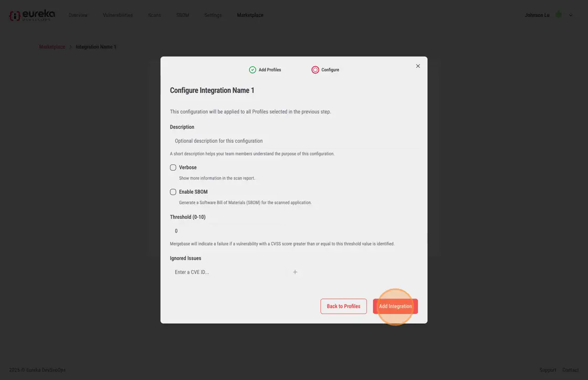Viewport: 588px width, 380px height.
Task: Click the plus icon beside CVE ID field
Action: 295,272
